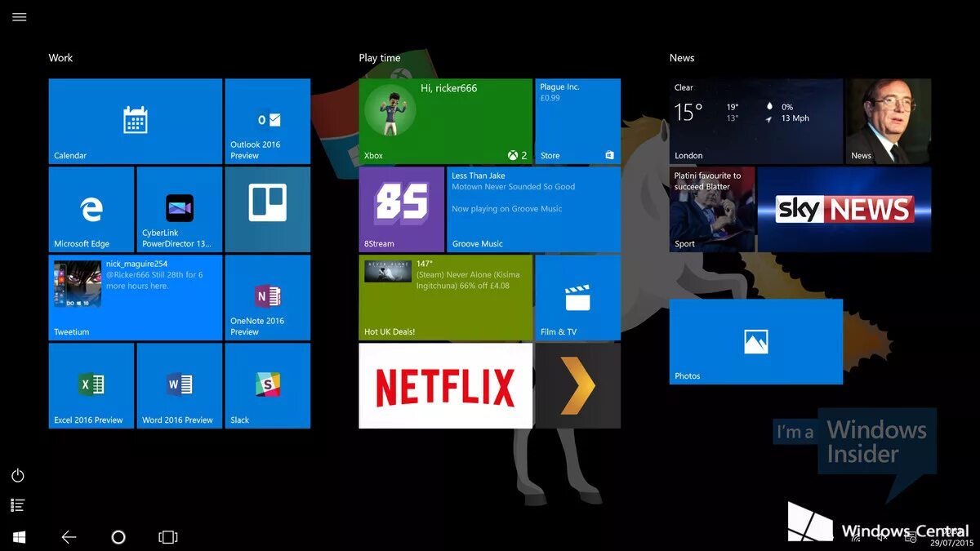Launch Microsoft Edge from its tile

[91, 209]
